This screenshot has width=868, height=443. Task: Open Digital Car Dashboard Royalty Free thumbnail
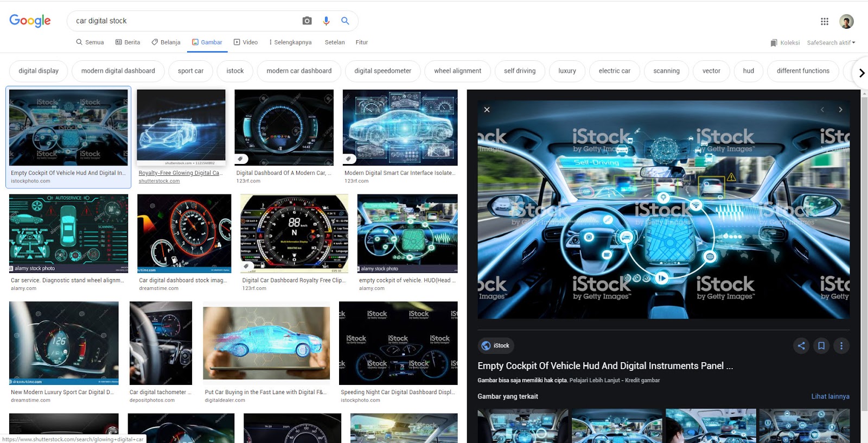click(x=295, y=233)
